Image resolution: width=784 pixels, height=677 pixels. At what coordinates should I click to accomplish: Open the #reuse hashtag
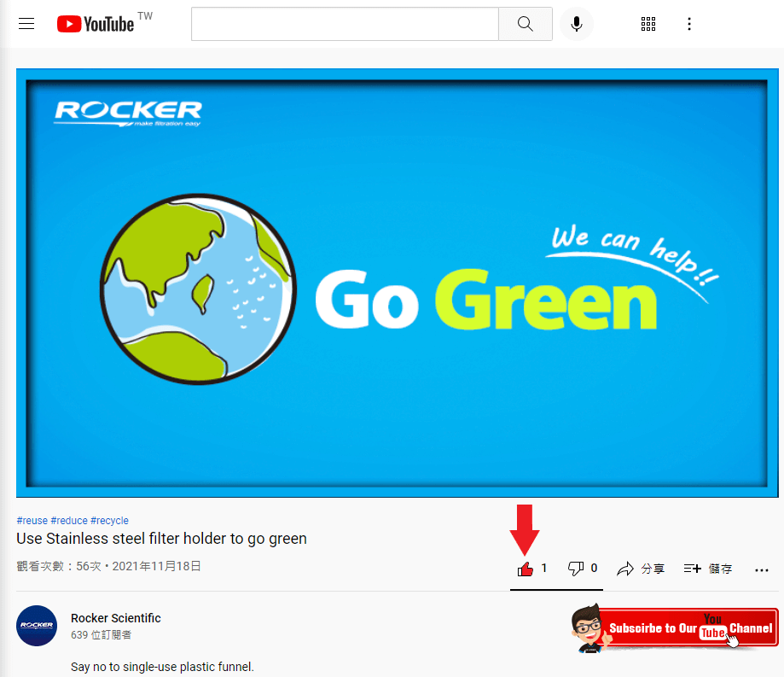coord(32,521)
